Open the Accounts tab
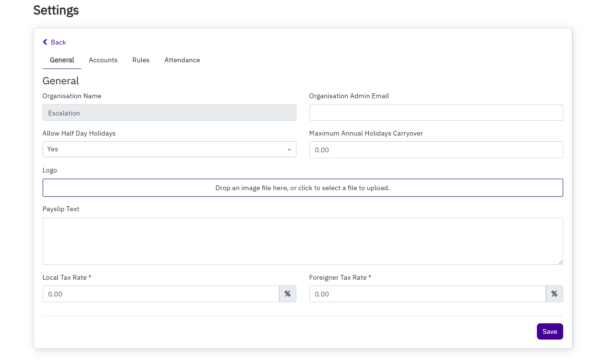 [x=103, y=60]
